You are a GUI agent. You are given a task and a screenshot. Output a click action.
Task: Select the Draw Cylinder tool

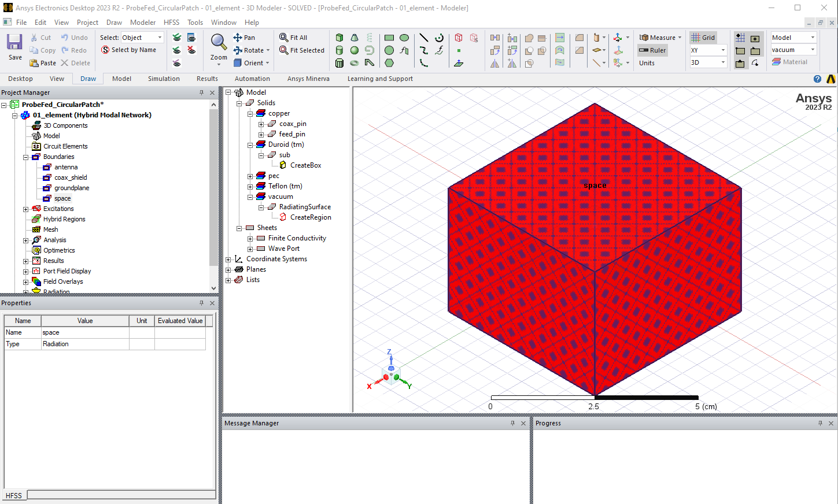[x=339, y=50]
